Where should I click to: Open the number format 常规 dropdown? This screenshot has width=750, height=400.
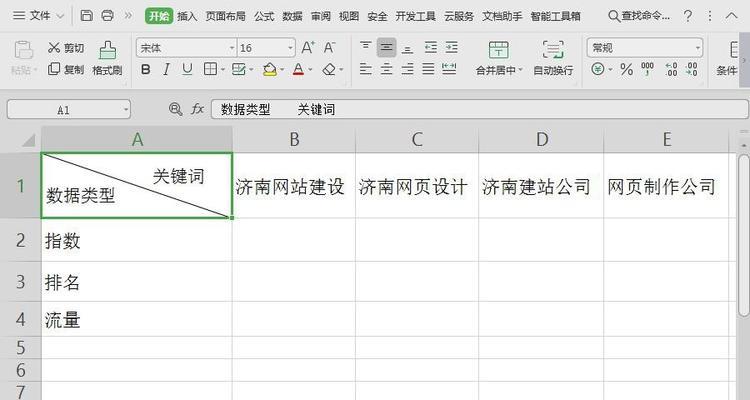(697, 48)
